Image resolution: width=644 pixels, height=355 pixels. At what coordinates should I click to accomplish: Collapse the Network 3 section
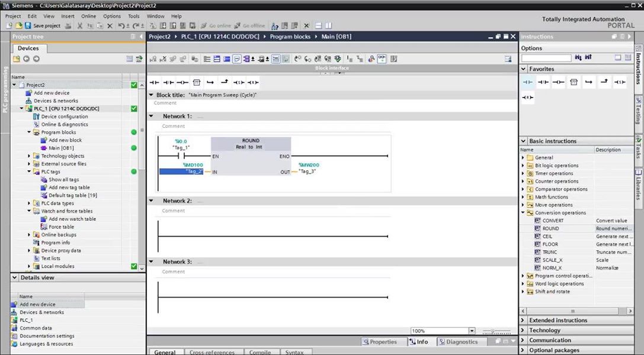click(x=151, y=262)
